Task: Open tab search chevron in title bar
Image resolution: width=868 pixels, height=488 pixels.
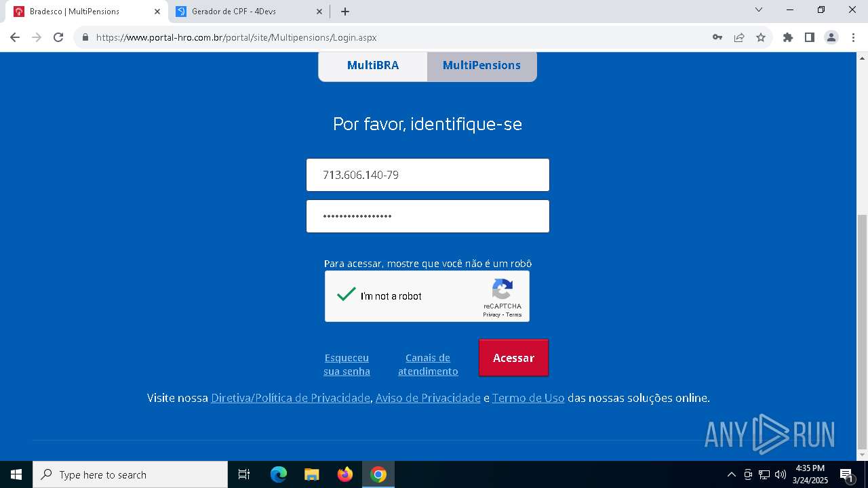Action: click(x=759, y=9)
